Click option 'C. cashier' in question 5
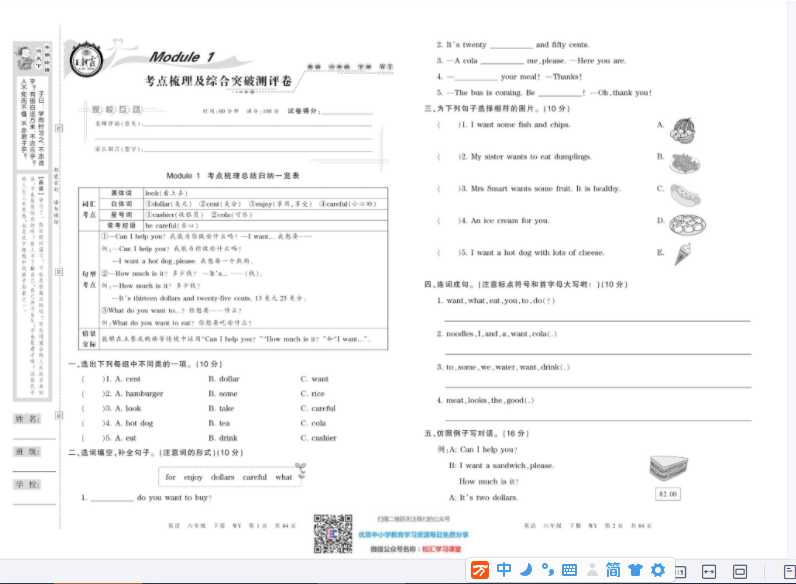Screen dimensions: 796x584 (x=318, y=438)
